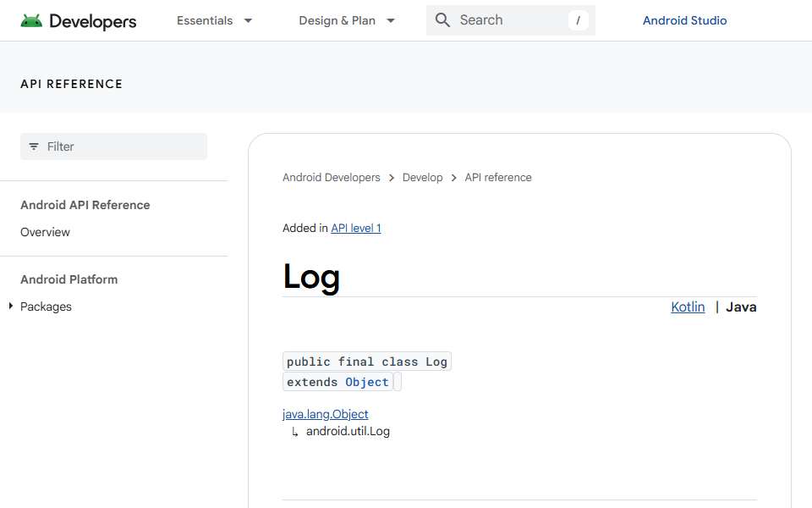Click the Packages sidebar label
This screenshot has height=508, width=812.
tap(46, 306)
